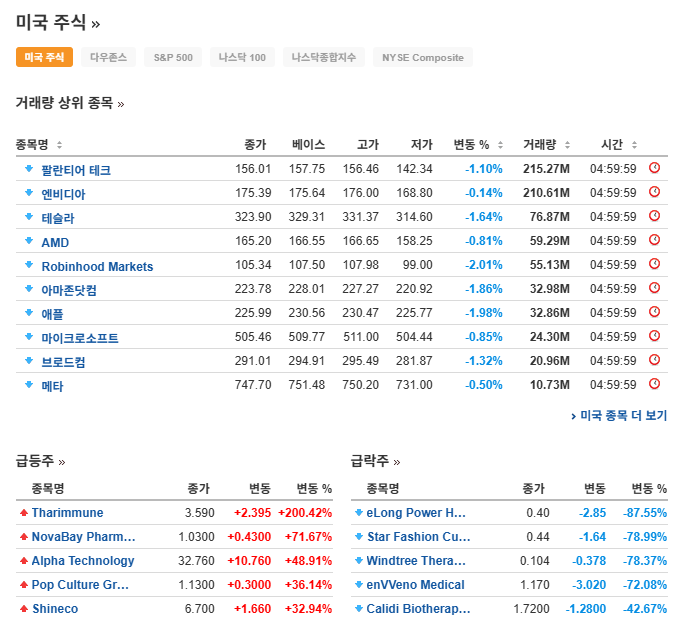
Task: Click the 215.27M volume value
Action: 546,169
